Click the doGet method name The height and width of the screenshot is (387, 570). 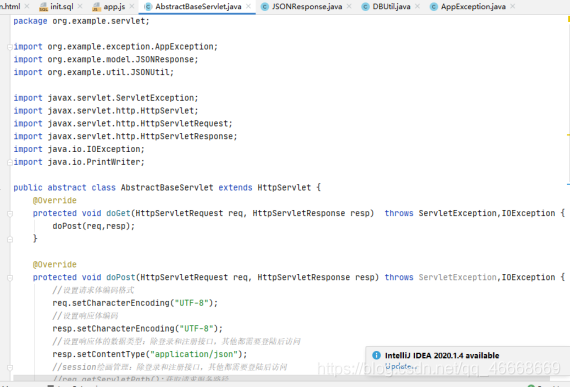click(118, 213)
